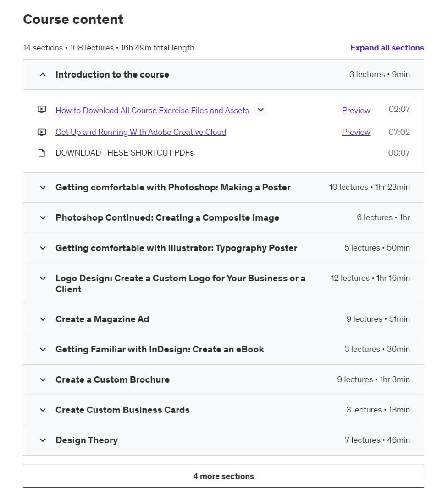Viewport: 448px width, 496px height.
Task: Expand Create Custom Business Cards section
Action: pos(43,410)
